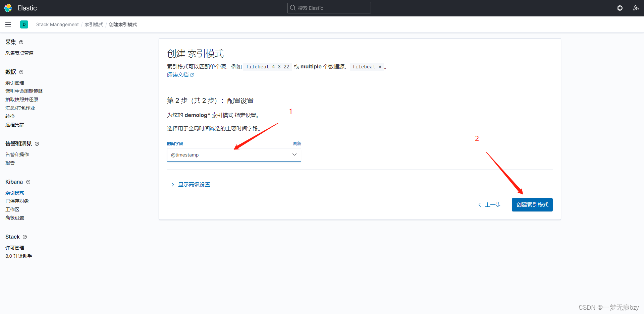Image resolution: width=644 pixels, height=314 pixels.
Task: Click the help icon next to Stack
Action: [x=25, y=237]
